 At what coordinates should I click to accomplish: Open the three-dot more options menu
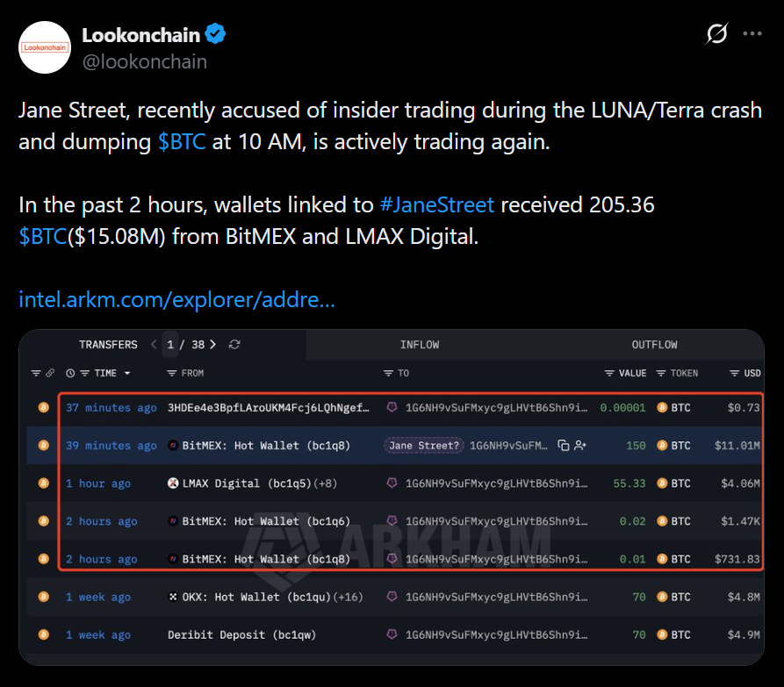(x=752, y=34)
